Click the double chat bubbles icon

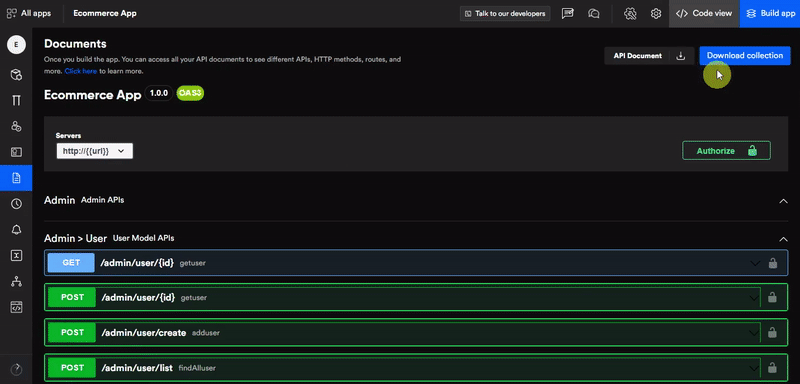tap(593, 14)
